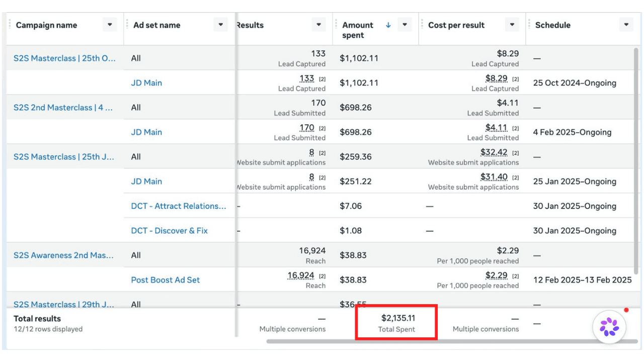Open Post Boost Ad Set link
Screen dimensions: 644x362
[x=166, y=280]
